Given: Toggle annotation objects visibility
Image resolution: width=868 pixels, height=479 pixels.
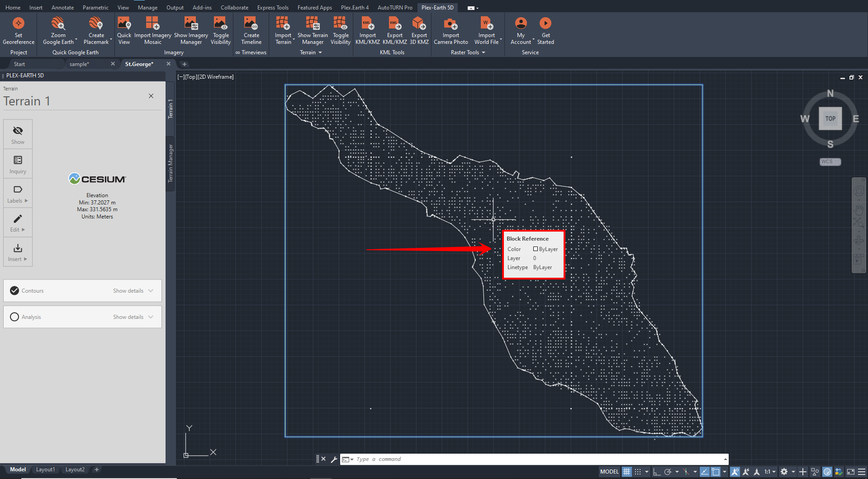Looking at the screenshot, I should [735, 472].
